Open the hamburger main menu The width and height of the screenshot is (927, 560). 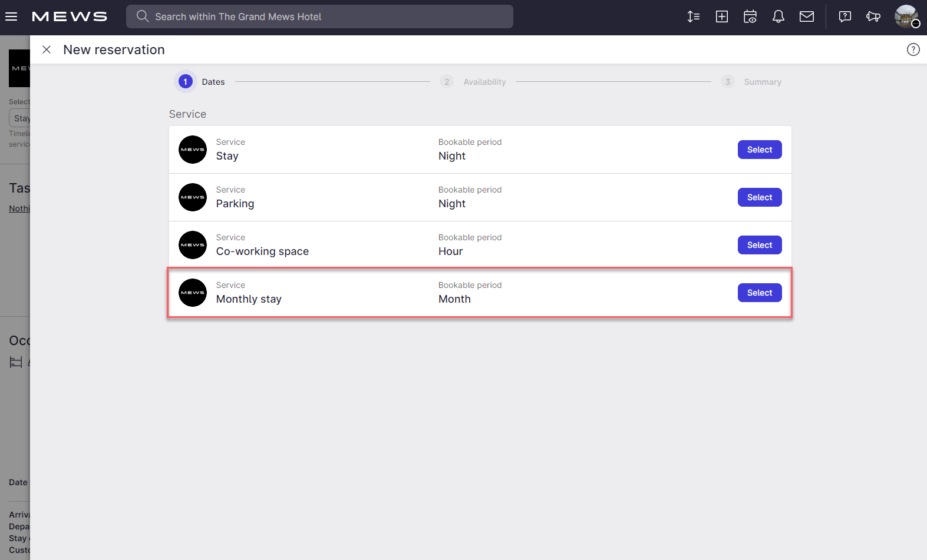point(11,16)
